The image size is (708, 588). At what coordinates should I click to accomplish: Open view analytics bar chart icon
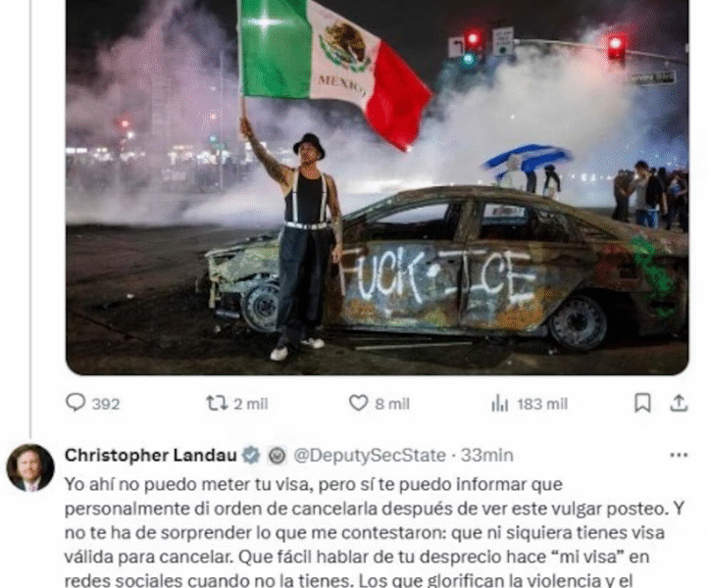coord(499,403)
